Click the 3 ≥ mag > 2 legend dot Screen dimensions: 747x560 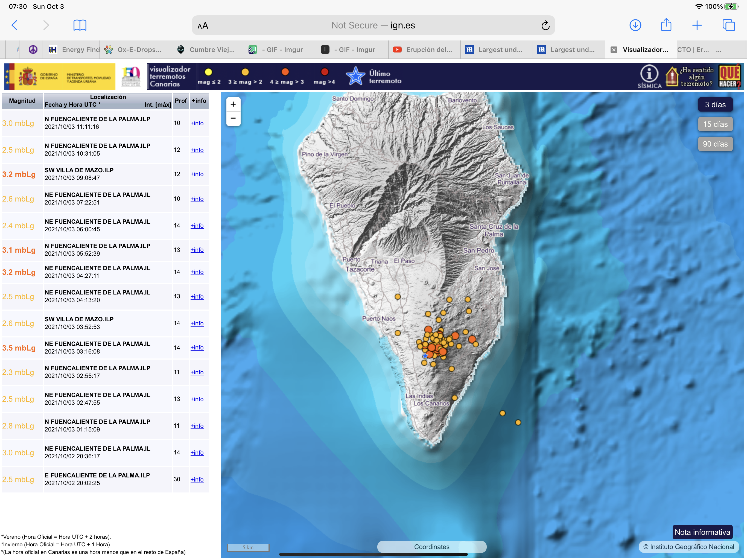click(245, 72)
